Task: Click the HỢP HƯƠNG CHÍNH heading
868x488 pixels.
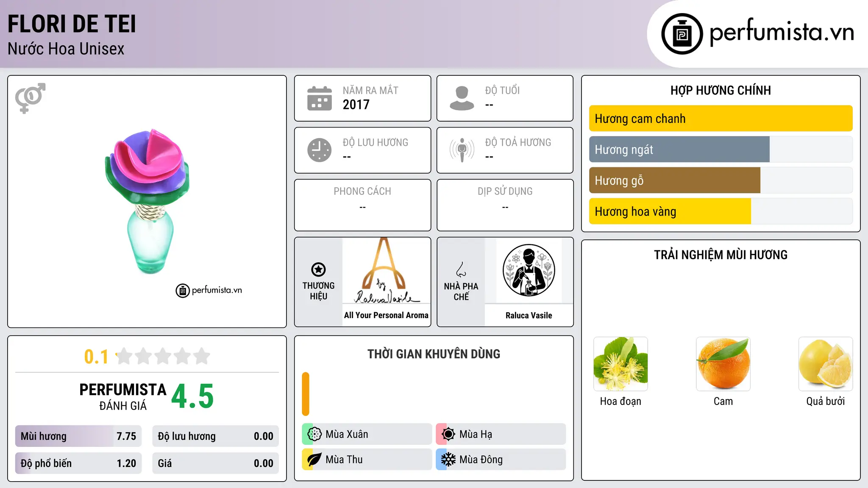Action: click(x=721, y=90)
